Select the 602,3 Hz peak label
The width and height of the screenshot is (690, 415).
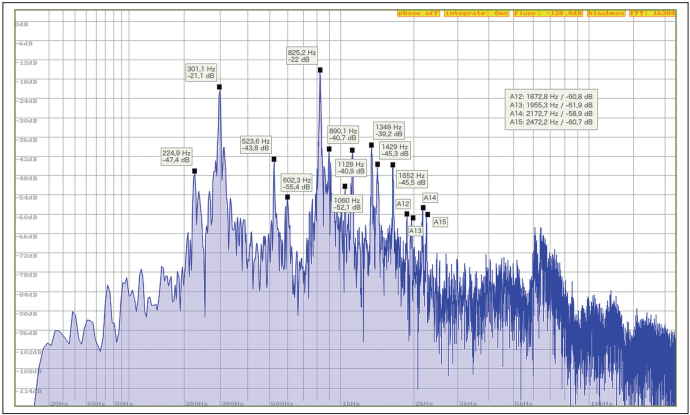pyautogui.click(x=297, y=183)
